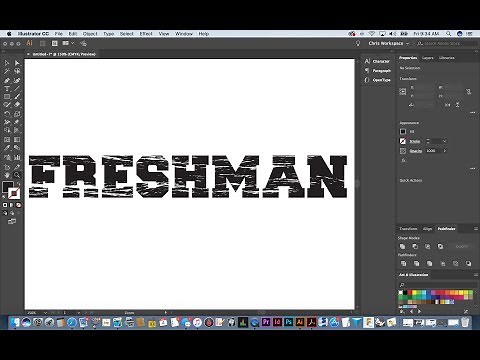Choose the Rectangle tool

tap(7, 97)
